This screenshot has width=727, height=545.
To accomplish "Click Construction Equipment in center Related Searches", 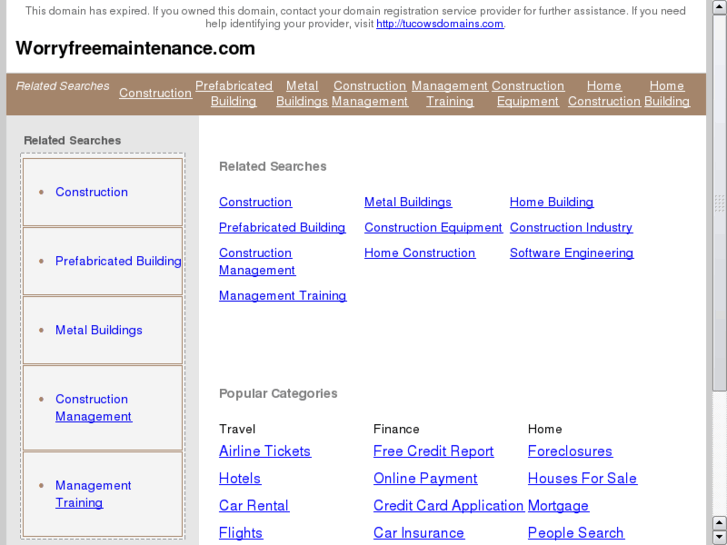I will coord(433,227).
